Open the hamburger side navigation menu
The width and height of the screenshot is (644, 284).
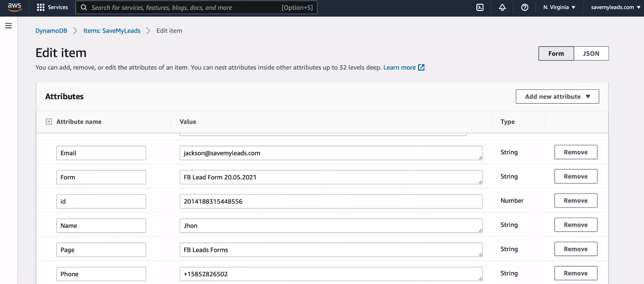click(x=8, y=26)
